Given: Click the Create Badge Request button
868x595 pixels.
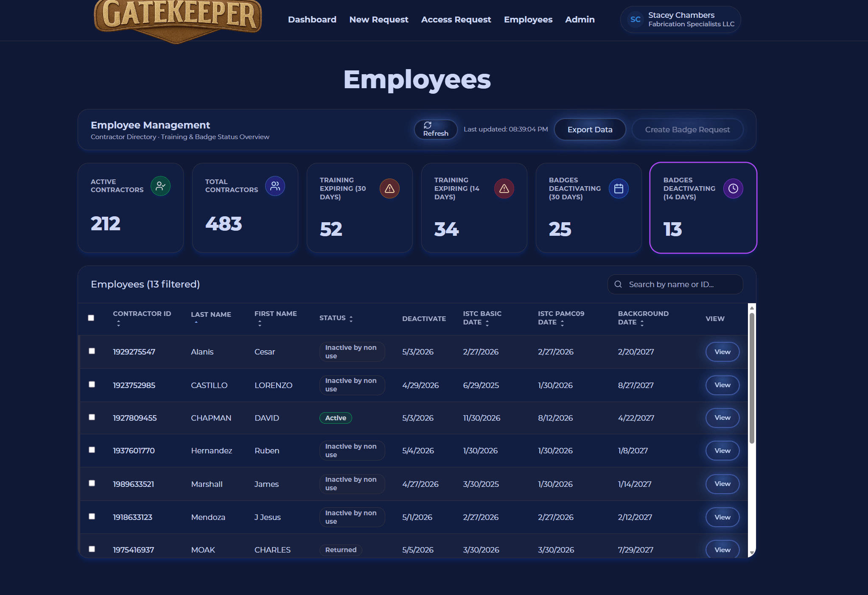Looking at the screenshot, I should point(687,129).
